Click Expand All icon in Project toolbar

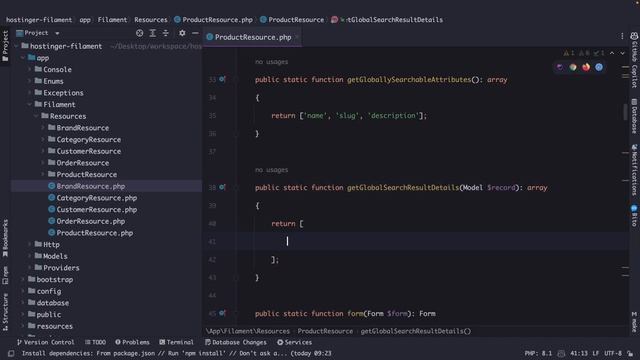click(x=153, y=33)
